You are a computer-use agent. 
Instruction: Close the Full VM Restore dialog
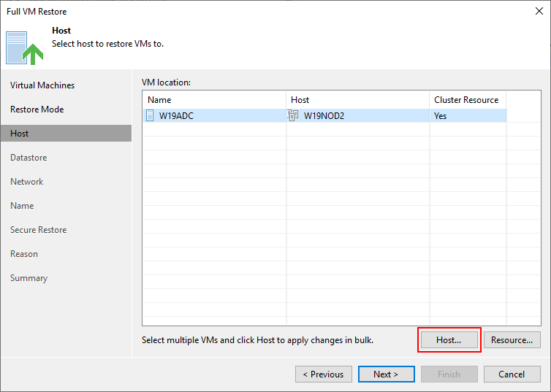pyautogui.click(x=539, y=11)
